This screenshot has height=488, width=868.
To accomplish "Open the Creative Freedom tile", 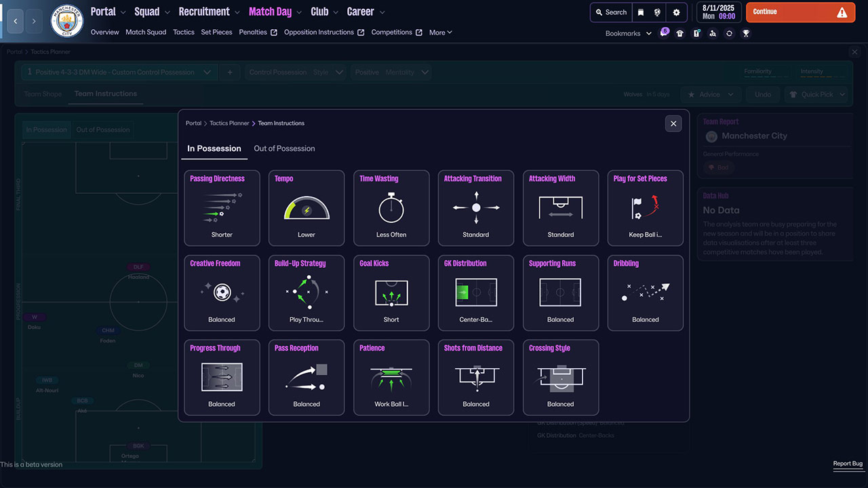I will coord(222,292).
